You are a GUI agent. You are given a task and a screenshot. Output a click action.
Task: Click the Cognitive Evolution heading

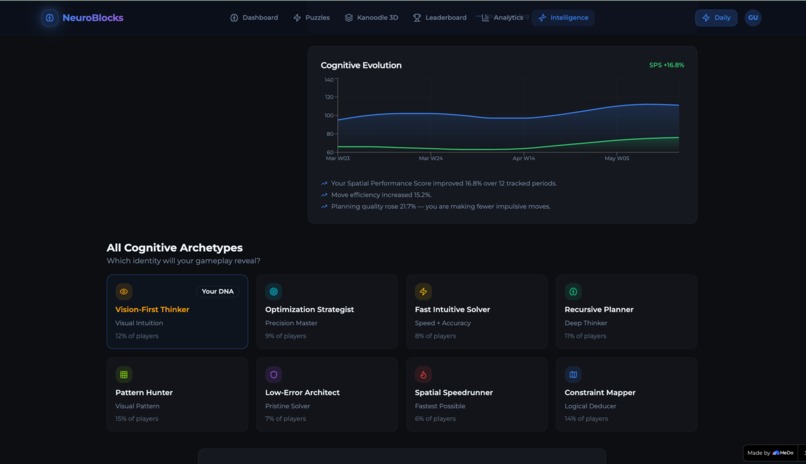click(361, 65)
